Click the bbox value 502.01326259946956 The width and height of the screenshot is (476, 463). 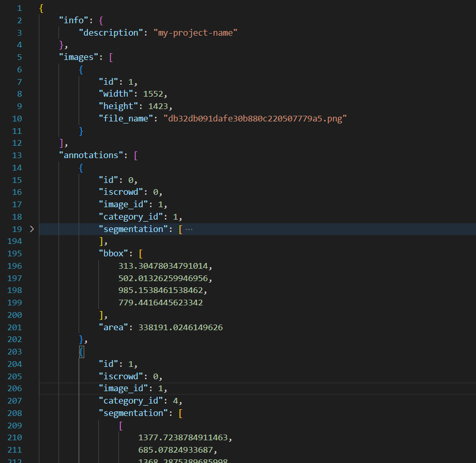(x=163, y=279)
